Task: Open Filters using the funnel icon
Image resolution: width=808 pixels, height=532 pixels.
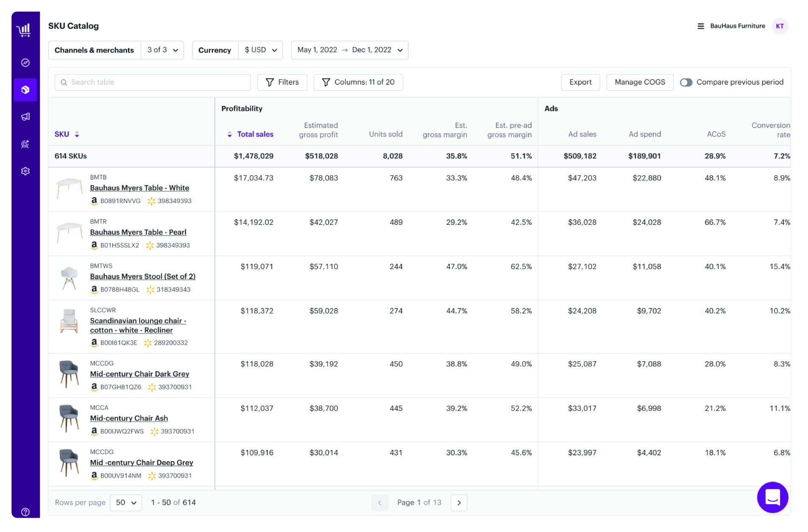Action: (x=282, y=82)
